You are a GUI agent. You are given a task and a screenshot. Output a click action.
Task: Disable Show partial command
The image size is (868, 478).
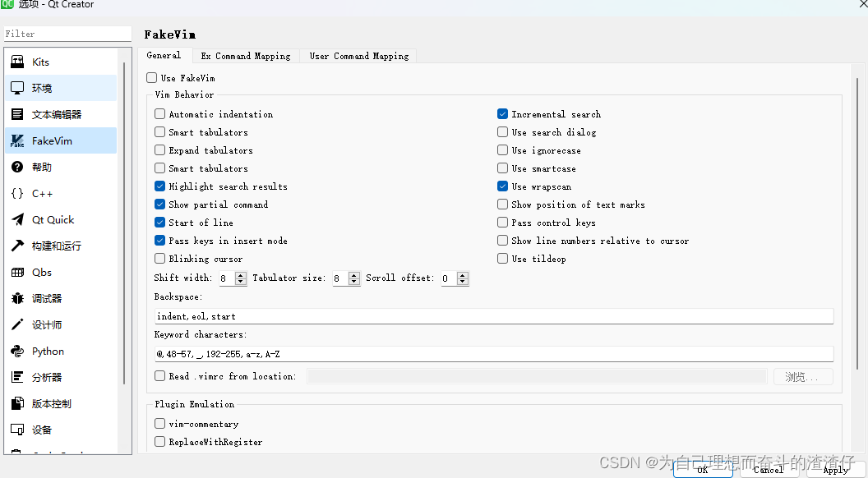(x=160, y=205)
